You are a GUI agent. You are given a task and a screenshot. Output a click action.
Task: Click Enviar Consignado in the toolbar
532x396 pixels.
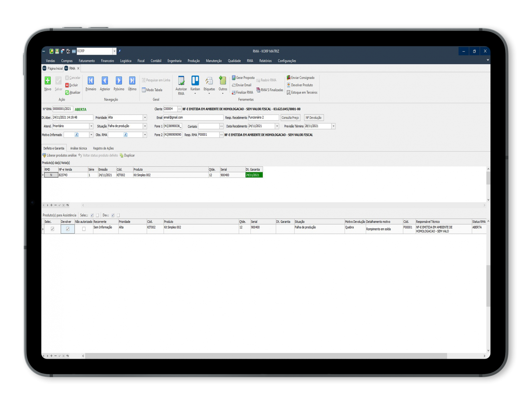[x=300, y=78]
